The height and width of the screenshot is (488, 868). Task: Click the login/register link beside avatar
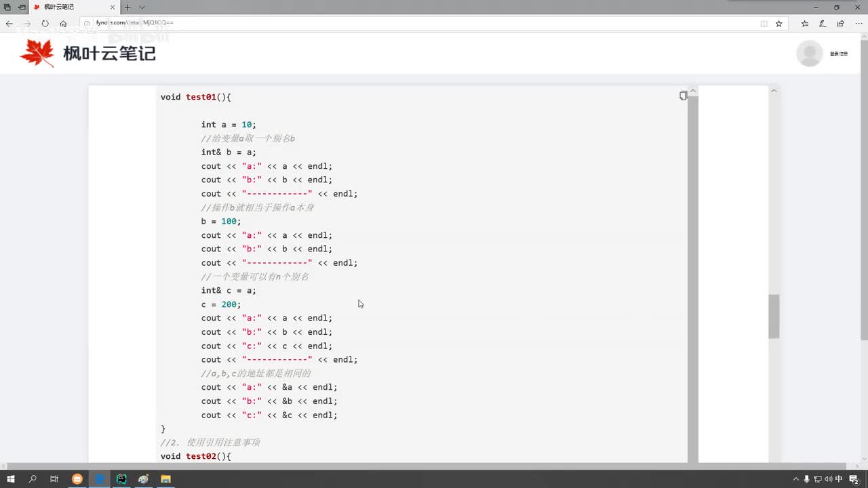click(839, 54)
